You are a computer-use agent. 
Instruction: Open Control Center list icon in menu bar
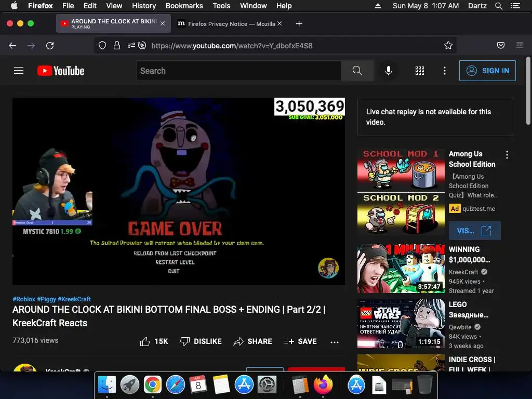(515, 6)
